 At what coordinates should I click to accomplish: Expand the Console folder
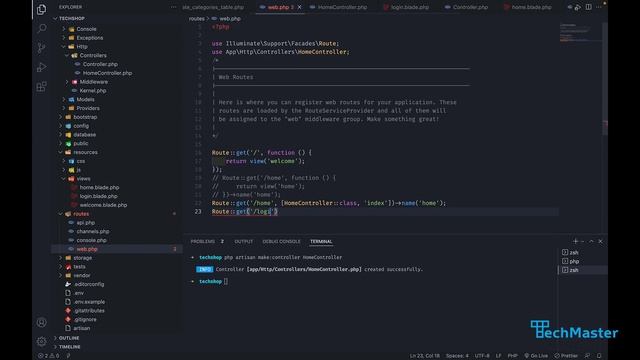(x=86, y=29)
